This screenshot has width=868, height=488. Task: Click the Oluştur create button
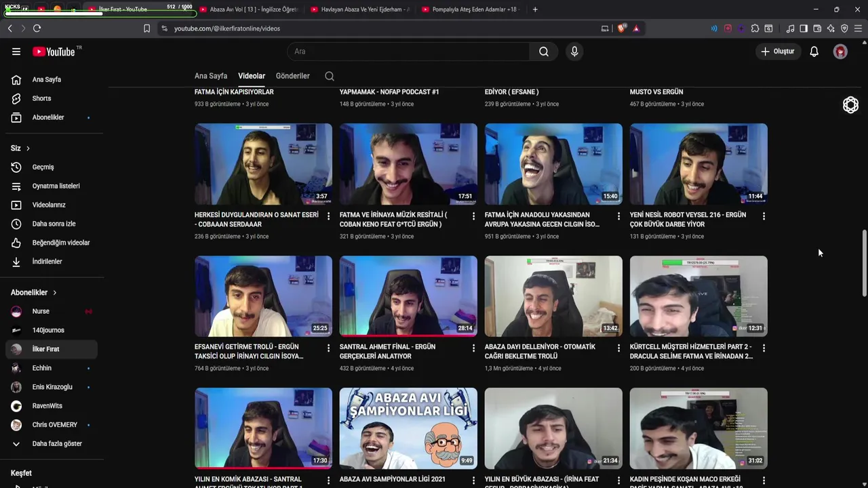click(778, 52)
